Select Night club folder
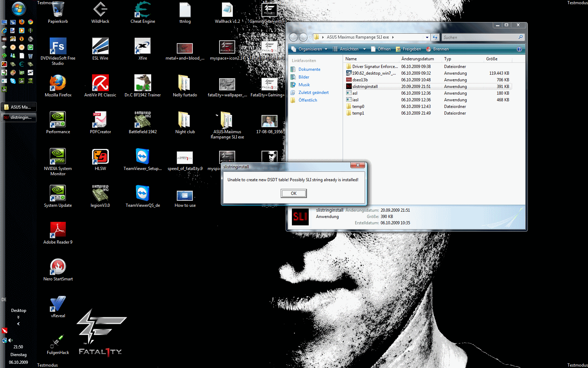 pos(185,123)
